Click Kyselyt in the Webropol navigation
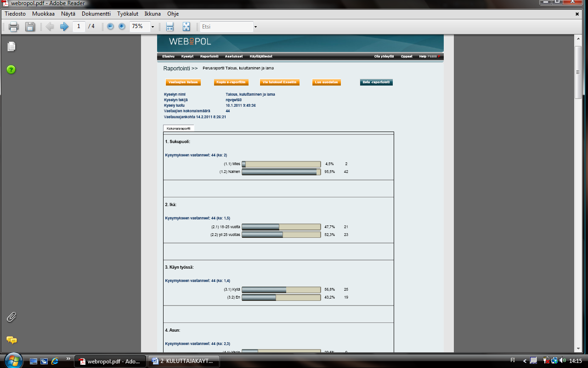This screenshot has height=368, width=588. pyautogui.click(x=187, y=56)
